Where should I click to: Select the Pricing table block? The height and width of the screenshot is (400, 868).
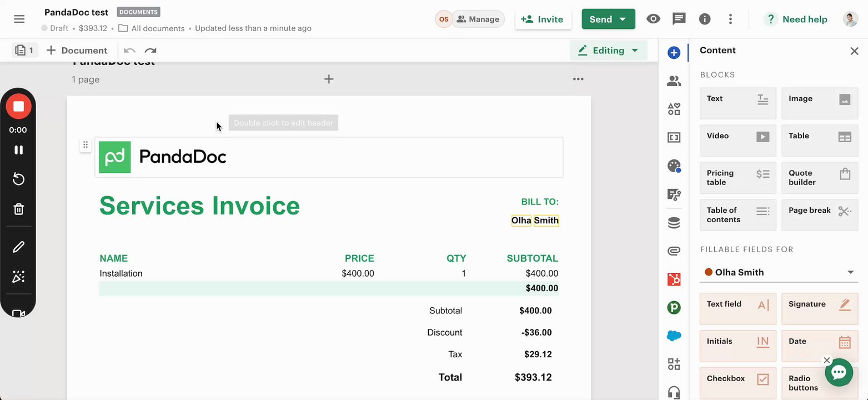[737, 178]
